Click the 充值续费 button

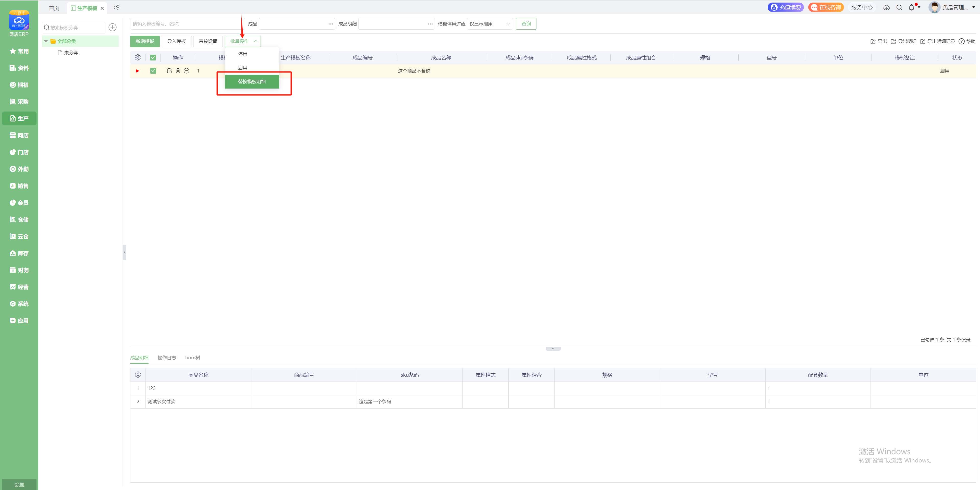(x=786, y=8)
